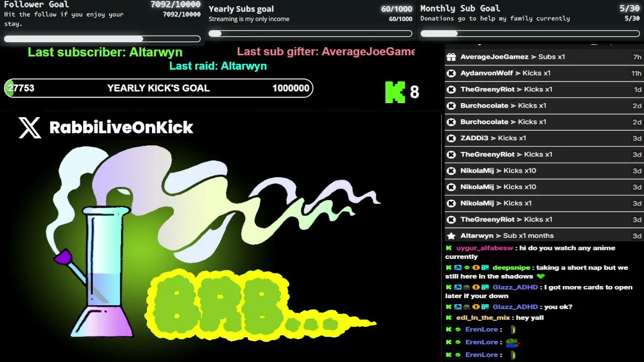Click the green verified badge beside deepsnipe
Image resolution: width=644 pixels, height=362 pixels.
(x=467, y=268)
